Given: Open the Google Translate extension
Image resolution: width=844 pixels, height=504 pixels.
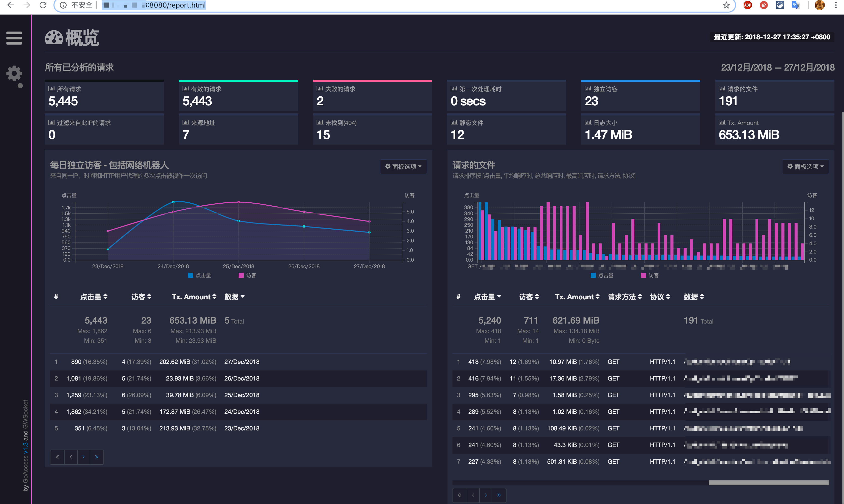Looking at the screenshot, I should point(796,5).
